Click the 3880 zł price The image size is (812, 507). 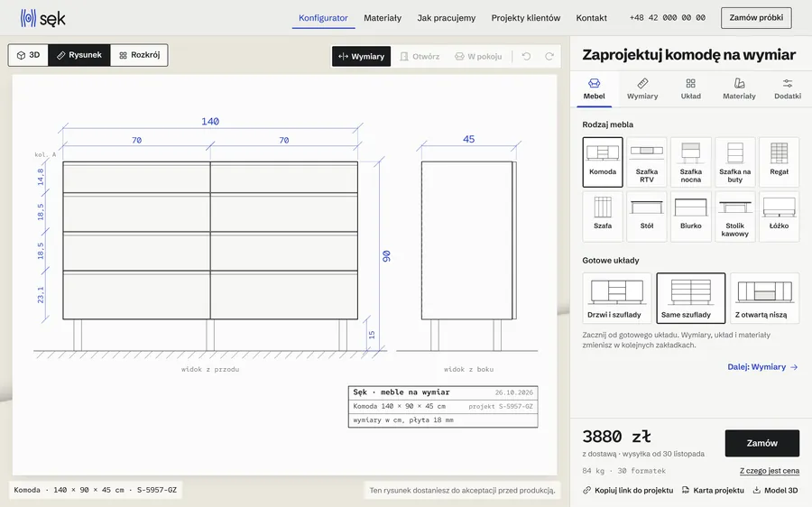click(616, 437)
